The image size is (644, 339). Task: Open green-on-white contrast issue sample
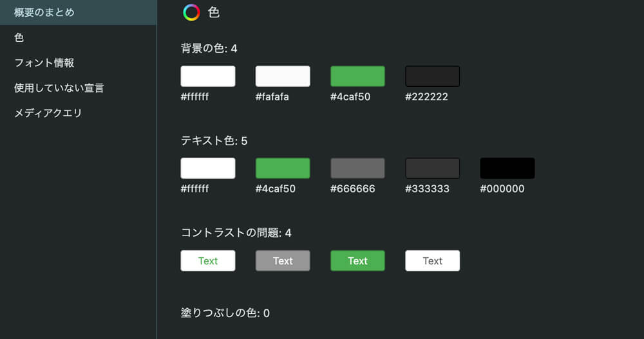(208, 261)
